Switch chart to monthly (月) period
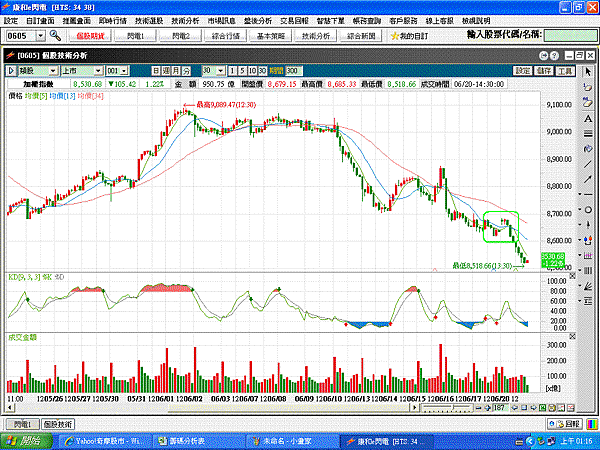 point(176,71)
